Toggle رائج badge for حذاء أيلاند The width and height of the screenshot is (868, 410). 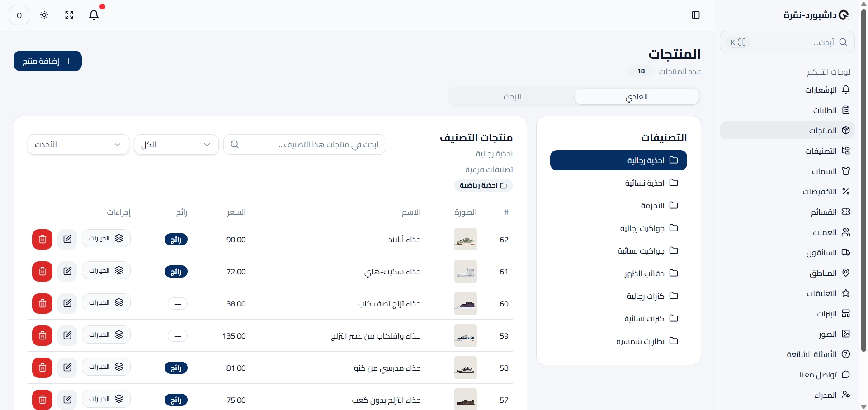tap(176, 240)
